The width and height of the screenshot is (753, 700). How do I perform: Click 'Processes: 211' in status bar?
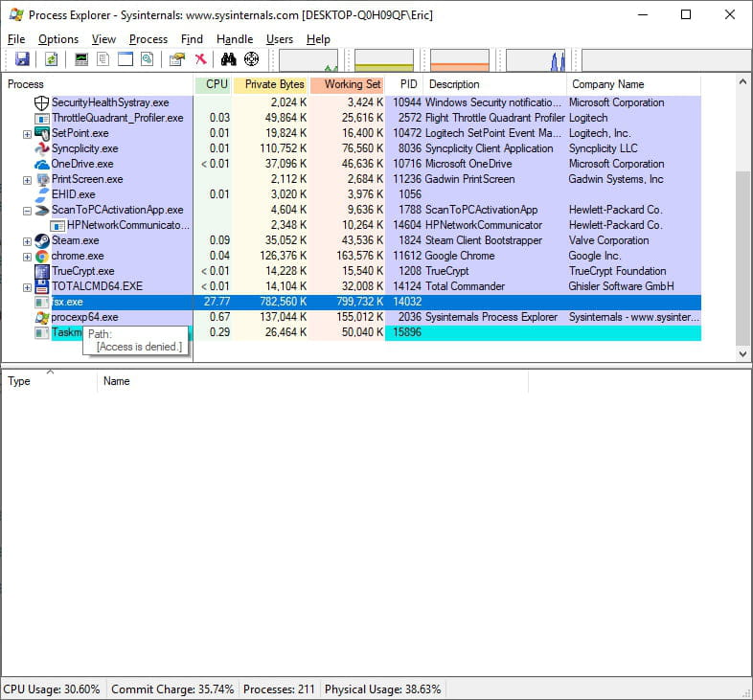(279, 689)
